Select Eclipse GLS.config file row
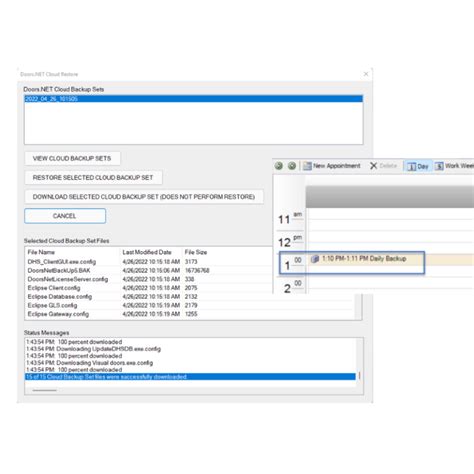Viewport: 474px width, 474px height. [x=190, y=305]
